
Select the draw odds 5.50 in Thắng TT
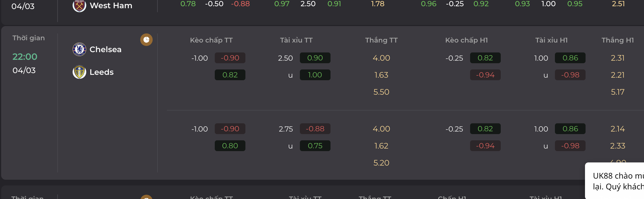coord(381,92)
